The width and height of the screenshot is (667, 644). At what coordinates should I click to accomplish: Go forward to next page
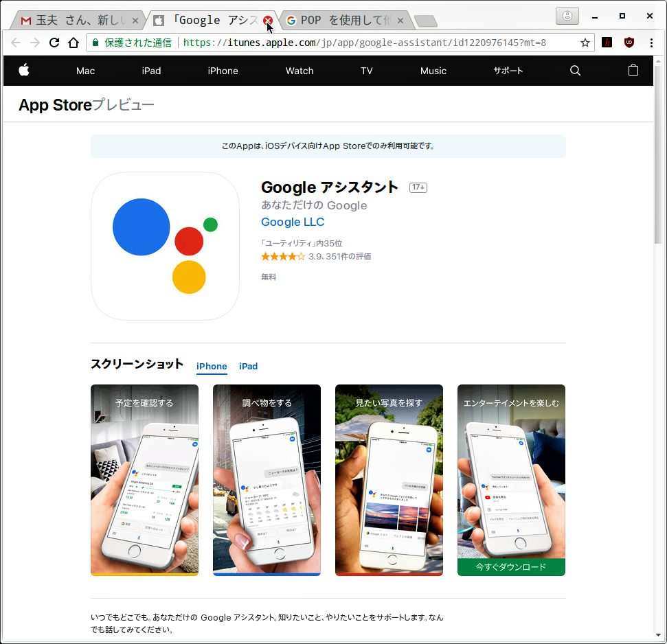(x=35, y=43)
